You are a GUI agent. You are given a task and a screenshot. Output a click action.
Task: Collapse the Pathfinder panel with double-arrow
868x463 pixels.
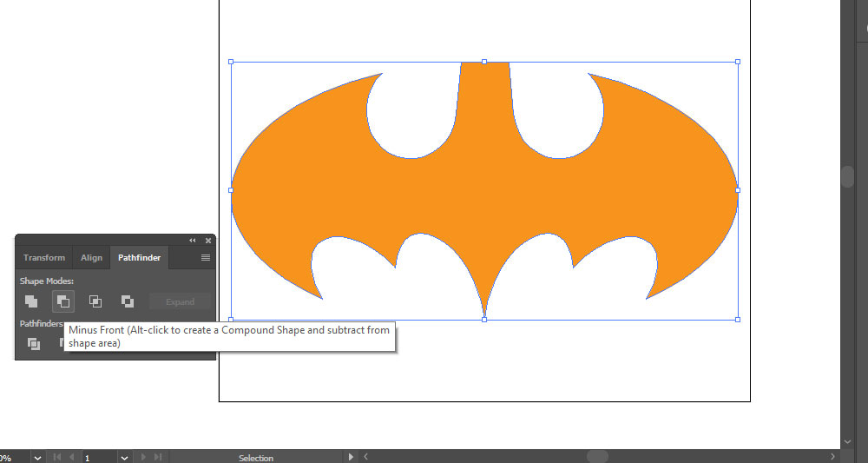[193, 241]
